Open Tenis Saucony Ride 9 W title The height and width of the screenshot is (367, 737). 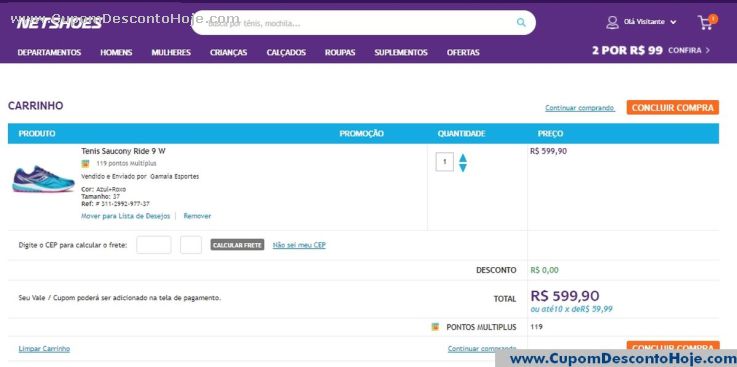pos(123,151)
